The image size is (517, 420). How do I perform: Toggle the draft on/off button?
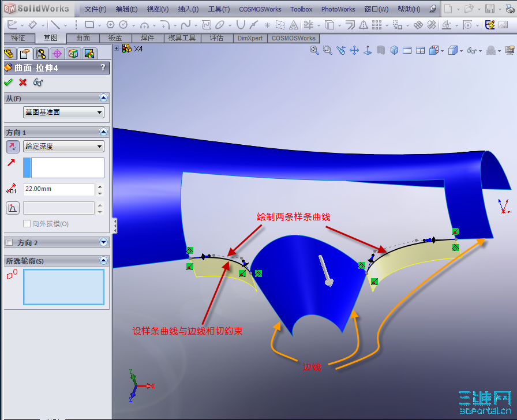click(13, 208)
